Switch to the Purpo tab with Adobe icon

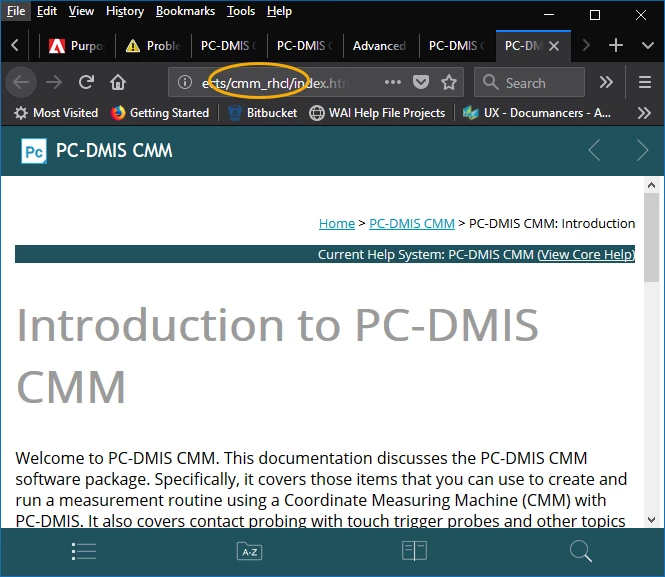(x=77, y=45)
